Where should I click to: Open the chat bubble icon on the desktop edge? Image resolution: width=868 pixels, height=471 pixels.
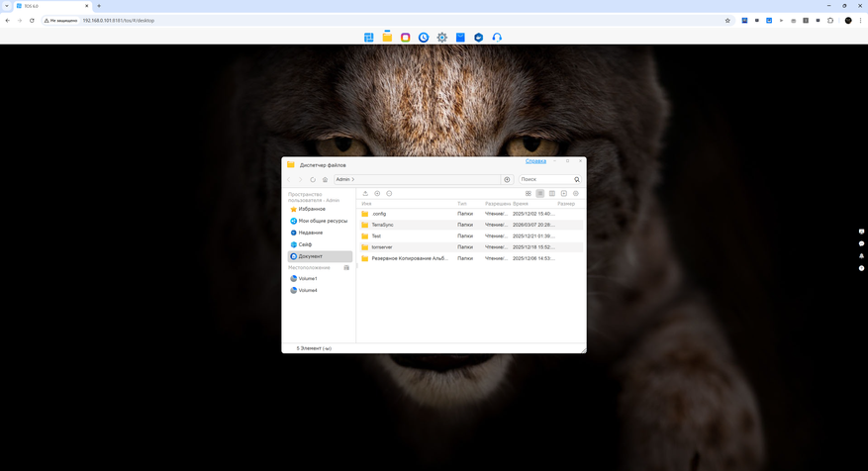pos(861,244)
